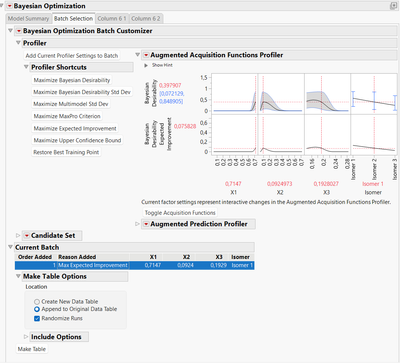Click Maximize Bayesian Desirability Std Dev
Viewport: 400px width, 363px height.
tap(82, 92)
